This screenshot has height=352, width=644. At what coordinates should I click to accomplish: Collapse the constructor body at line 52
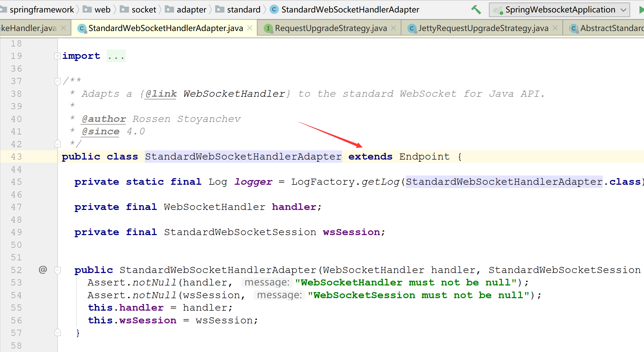point(57,270)
